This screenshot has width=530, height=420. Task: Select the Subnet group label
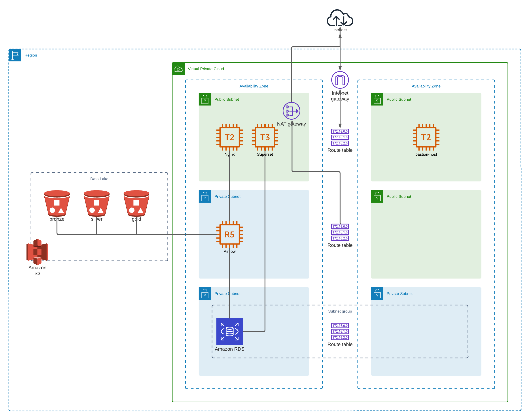click(x=340, y=311)
